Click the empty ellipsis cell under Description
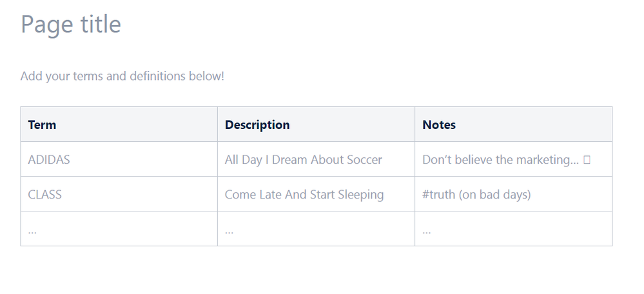The width and height of the screenshot is (644, 294). click(317, 229)
